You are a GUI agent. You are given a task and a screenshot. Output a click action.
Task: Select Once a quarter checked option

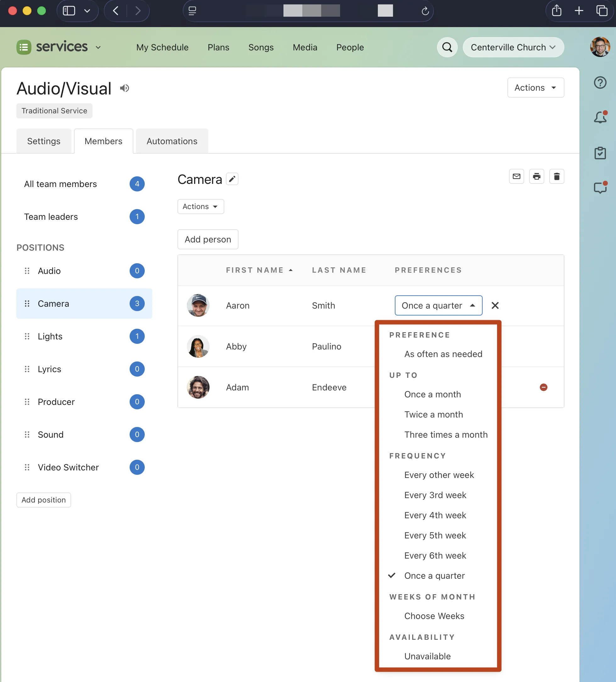click(434, 576)
